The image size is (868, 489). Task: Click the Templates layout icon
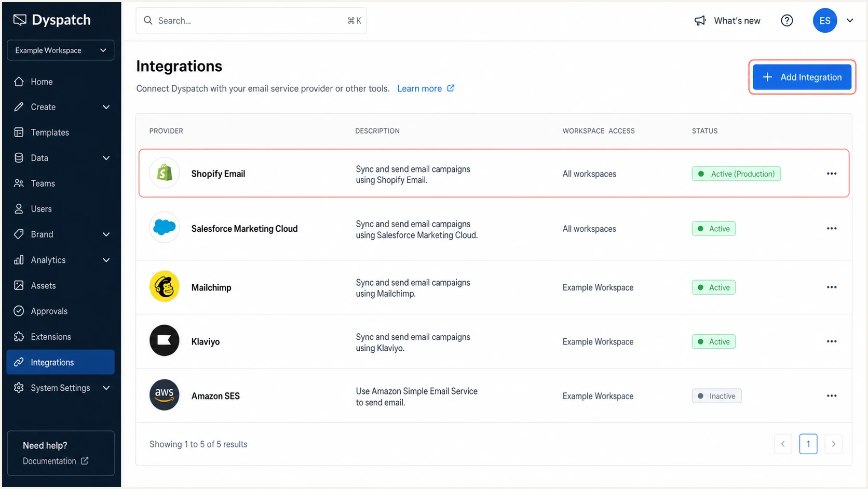(19, 133)
